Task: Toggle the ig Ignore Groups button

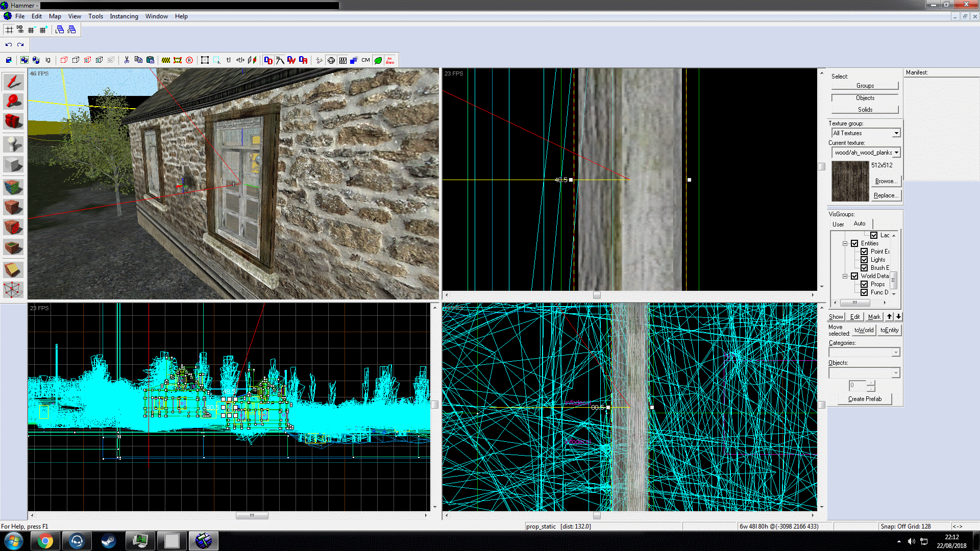Action: (x=48, y=60)
